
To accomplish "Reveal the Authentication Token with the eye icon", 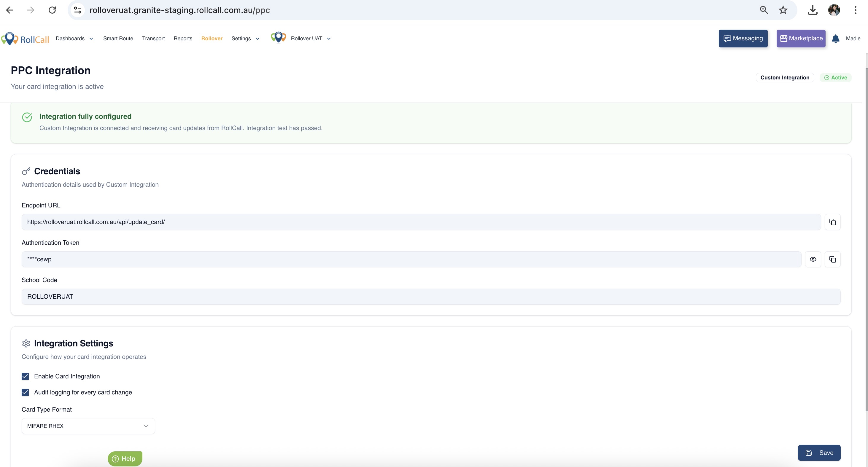I will point(813,259).
